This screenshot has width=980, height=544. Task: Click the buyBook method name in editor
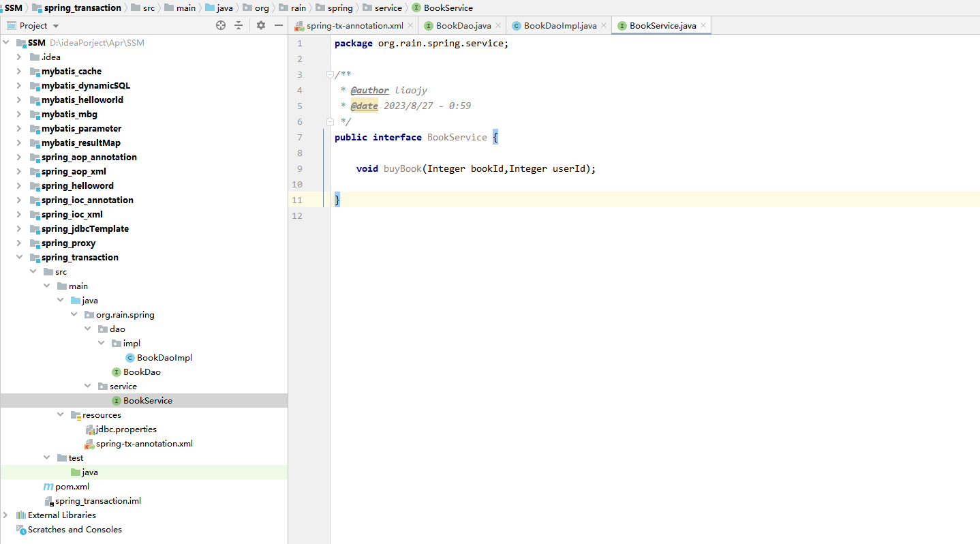[402, 168]
